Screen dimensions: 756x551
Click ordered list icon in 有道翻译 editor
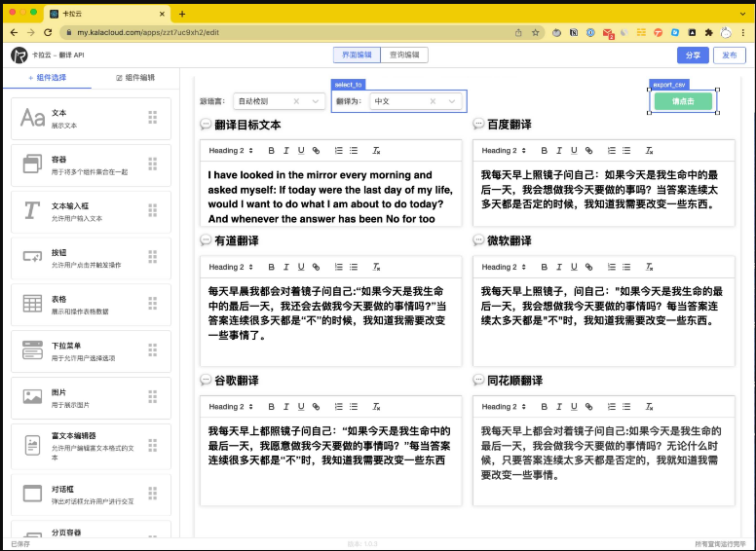338,267
